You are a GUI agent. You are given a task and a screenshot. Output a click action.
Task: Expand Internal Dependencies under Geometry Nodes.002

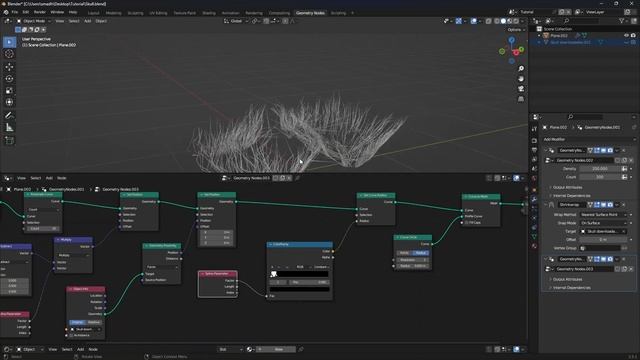click(571, 196)
